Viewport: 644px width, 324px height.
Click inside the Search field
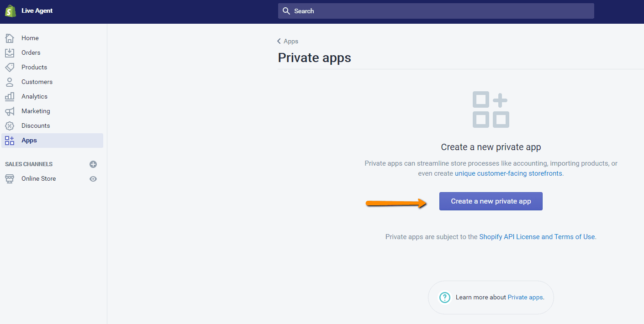[x=436, y=10]
